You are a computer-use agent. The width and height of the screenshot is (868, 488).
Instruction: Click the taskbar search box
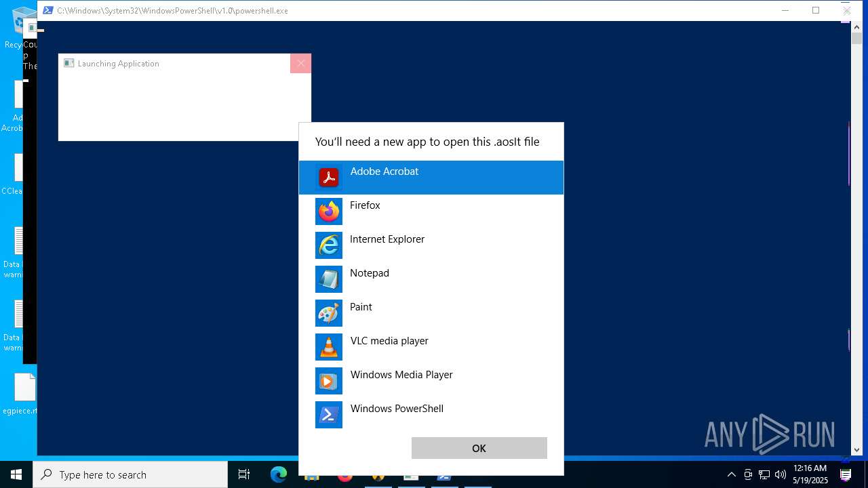[130, 474]
